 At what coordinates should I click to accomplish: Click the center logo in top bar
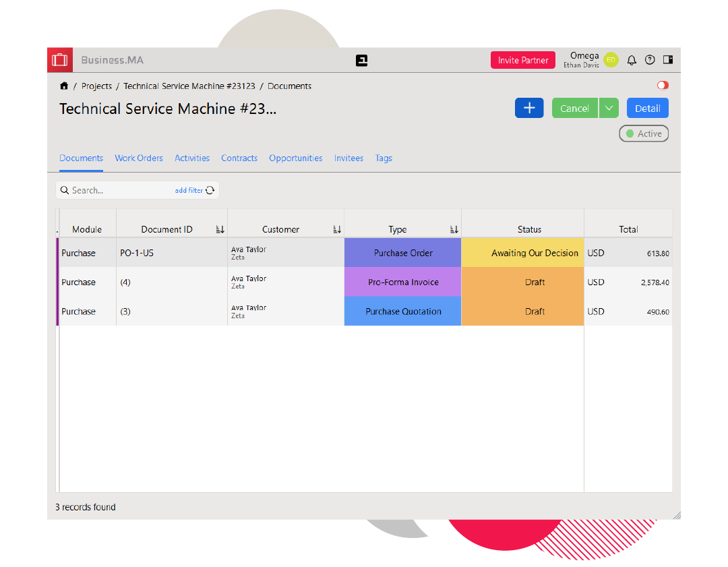pos(362,61)
